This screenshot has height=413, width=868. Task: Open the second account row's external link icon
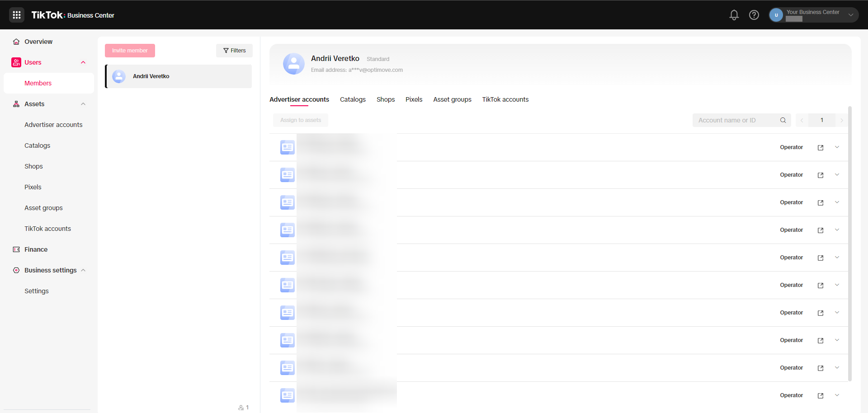(821, 175)
